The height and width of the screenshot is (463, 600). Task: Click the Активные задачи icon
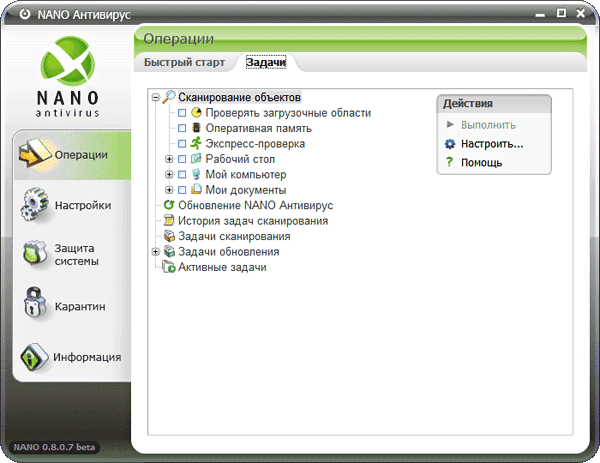point(169,267)
